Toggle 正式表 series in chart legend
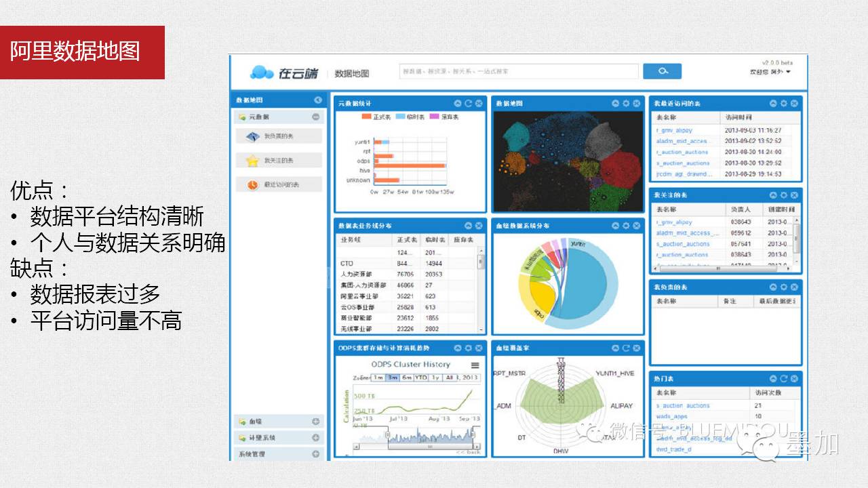868x488 pixels. point(377,117)
